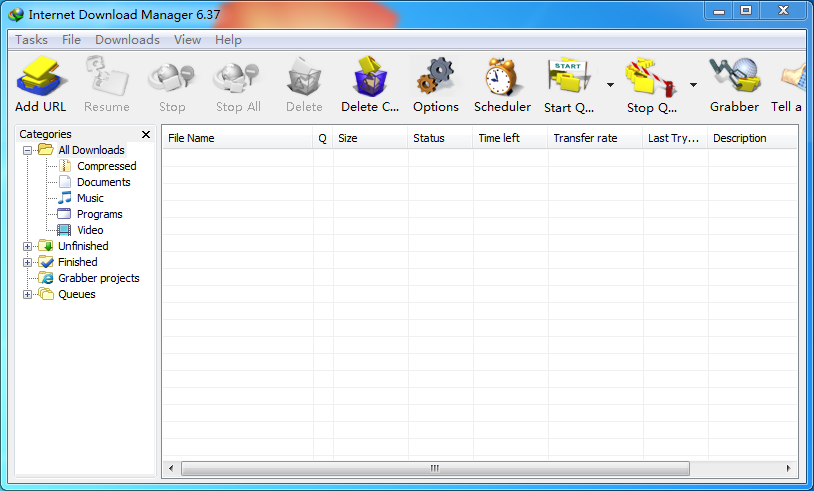Open Options with the gears icon

click(x=436, y=77)
